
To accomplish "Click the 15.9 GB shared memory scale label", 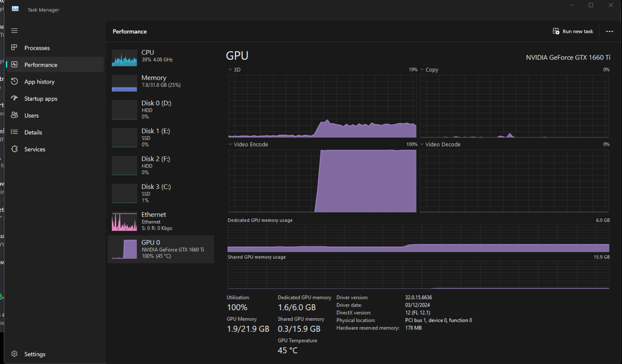I will pyautogui.click(x=602, y=257).
